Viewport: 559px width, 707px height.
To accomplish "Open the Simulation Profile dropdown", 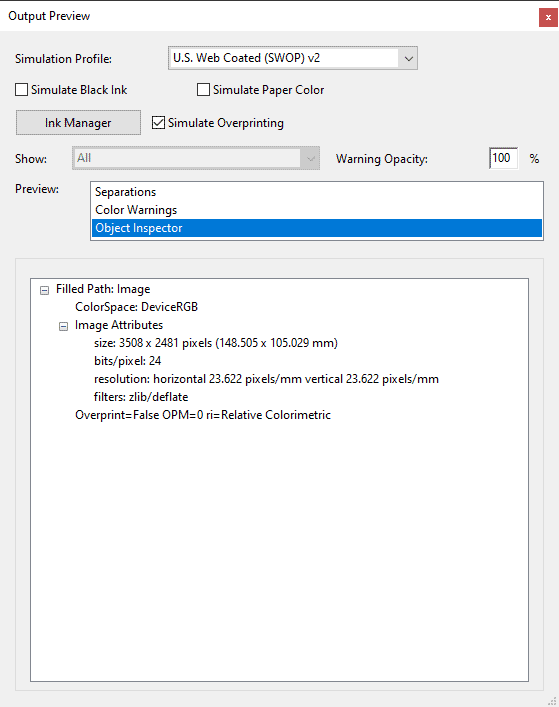I will (x=293, y=58).
